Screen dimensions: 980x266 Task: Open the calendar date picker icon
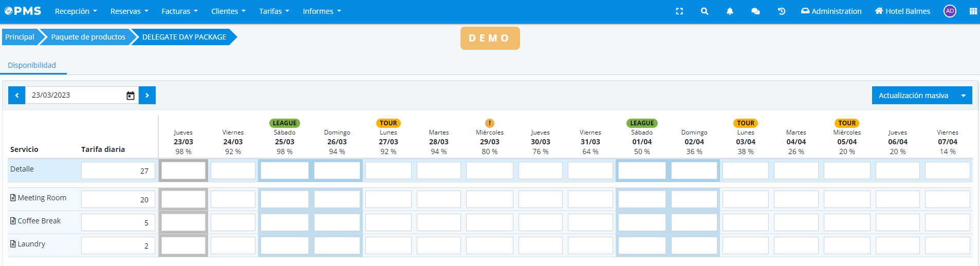tap(131, 96)
